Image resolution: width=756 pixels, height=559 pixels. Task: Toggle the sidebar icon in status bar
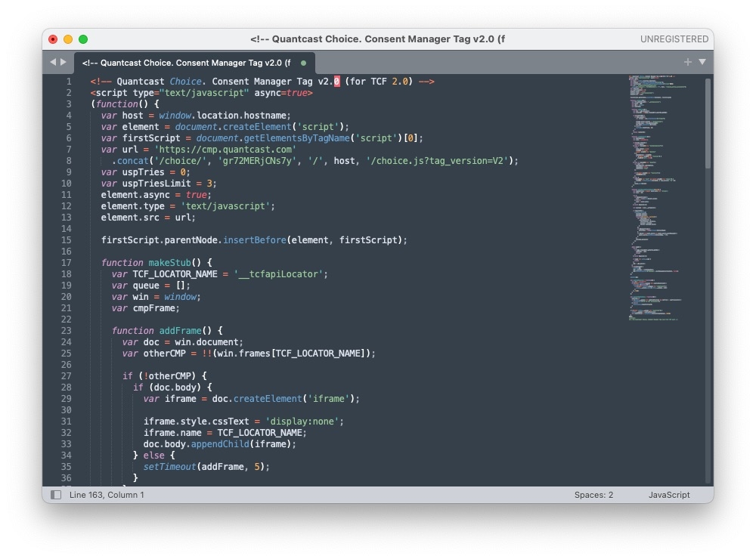click(56, 495)
